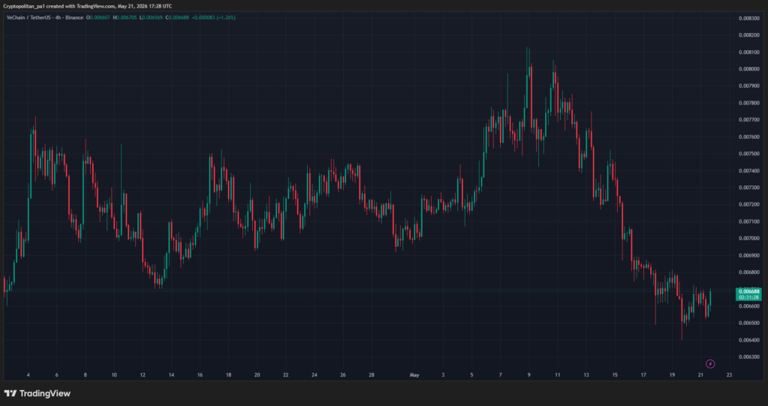768x406 pixels.
Task: Click time axis date label 13
Action: coord(586,375)
